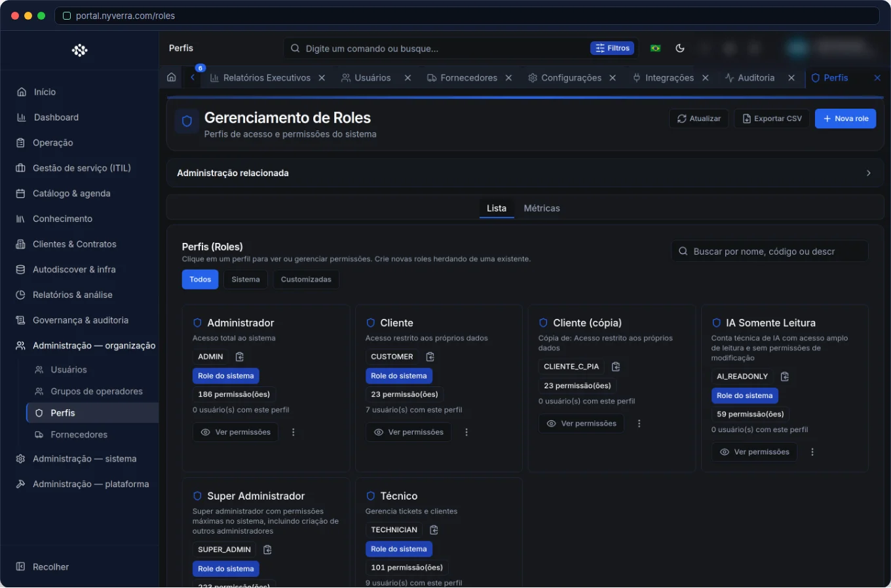The image size is (891, 588).
Task: Toggle dark mode moon icon
Action: pos(680,48)
